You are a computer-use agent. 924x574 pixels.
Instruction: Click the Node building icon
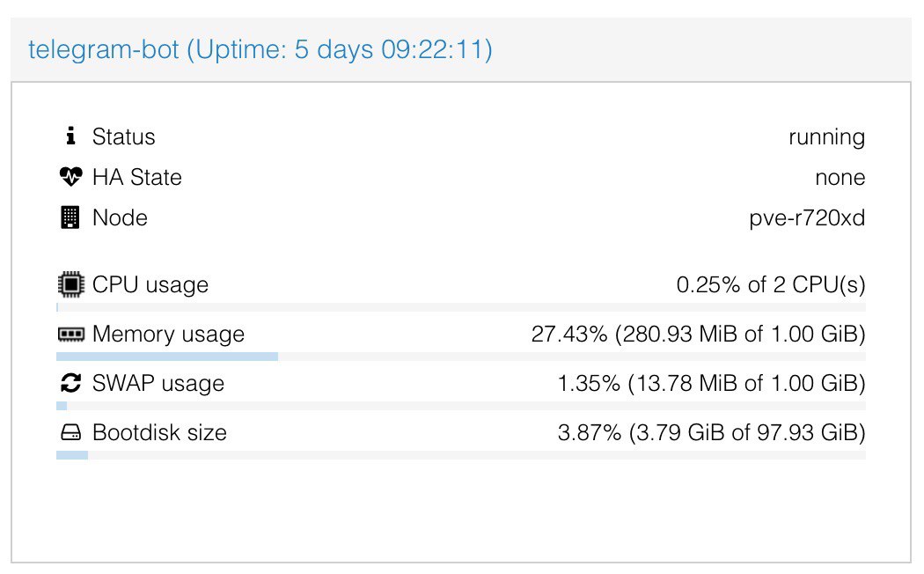pos(70,217)
